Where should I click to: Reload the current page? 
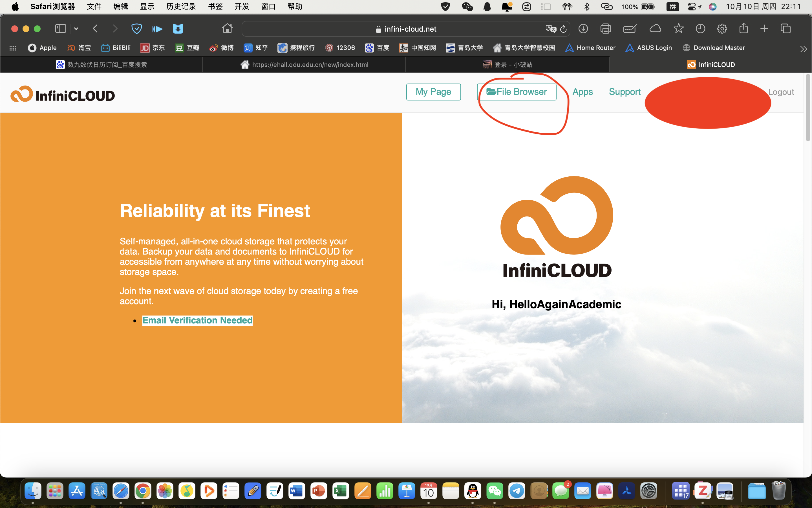563,29
